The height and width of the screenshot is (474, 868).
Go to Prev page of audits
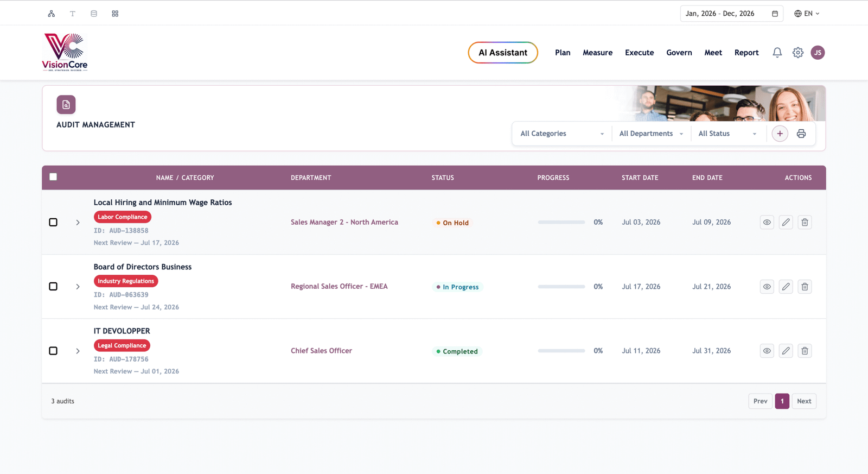tap(761, 401)
